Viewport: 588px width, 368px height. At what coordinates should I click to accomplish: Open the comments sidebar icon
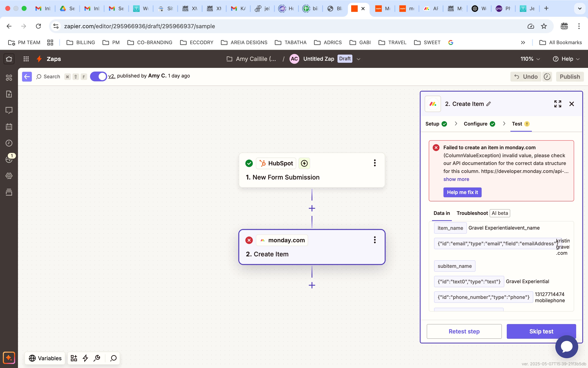[x=9, y=110]
